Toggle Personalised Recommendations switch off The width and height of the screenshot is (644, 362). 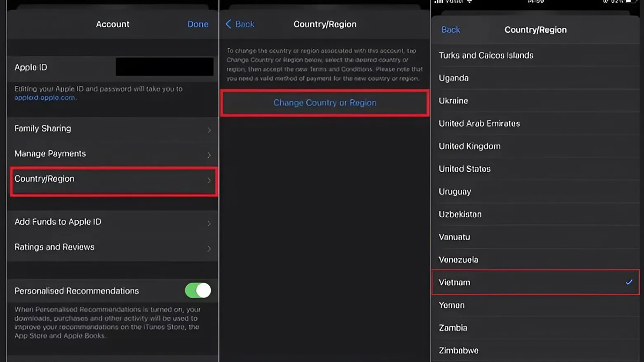(x=197, y=291)
